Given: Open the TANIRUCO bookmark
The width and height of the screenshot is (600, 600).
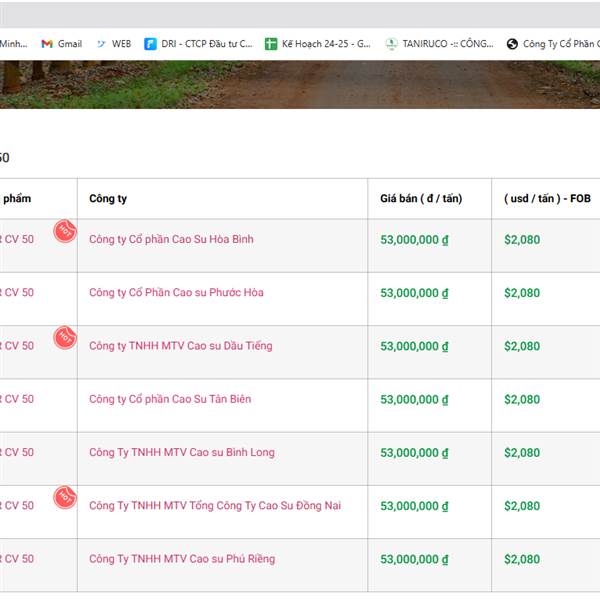Looking at the screenshot, I should tap(439, 44).
